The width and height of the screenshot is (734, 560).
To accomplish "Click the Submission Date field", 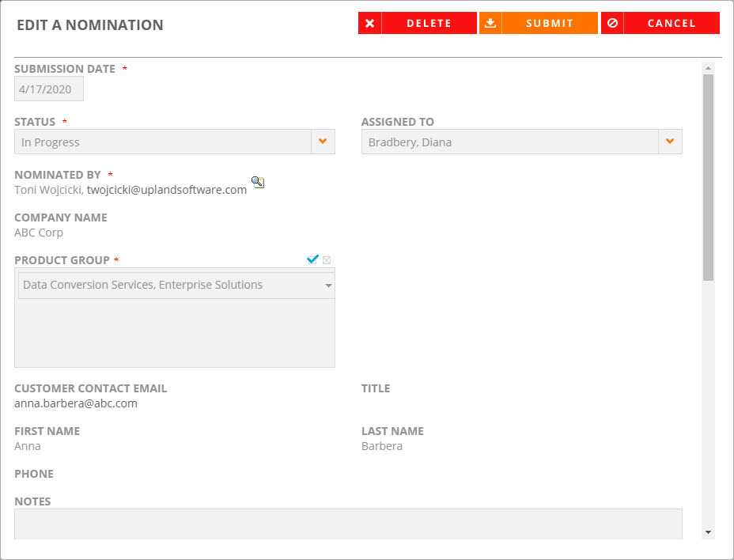I will click(49, 89).
